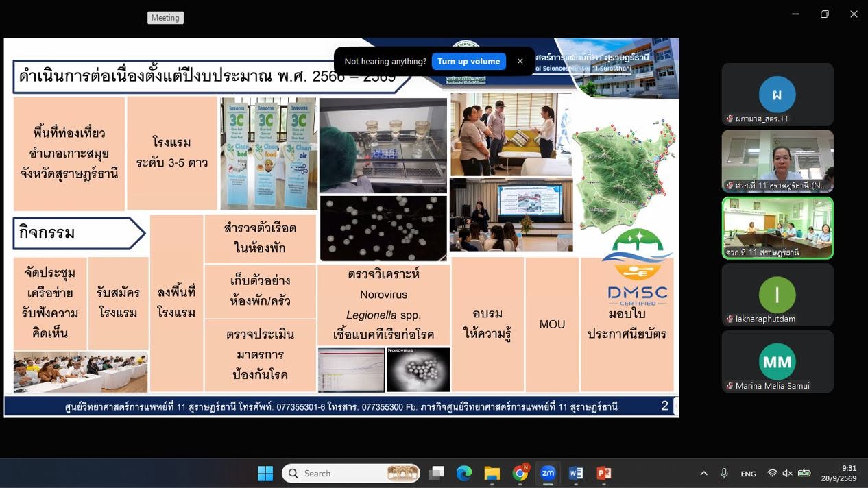This screenshot has height=488, width=868.
Task: Click in the taskbar Search box
Action: click(x=351, y=473)
